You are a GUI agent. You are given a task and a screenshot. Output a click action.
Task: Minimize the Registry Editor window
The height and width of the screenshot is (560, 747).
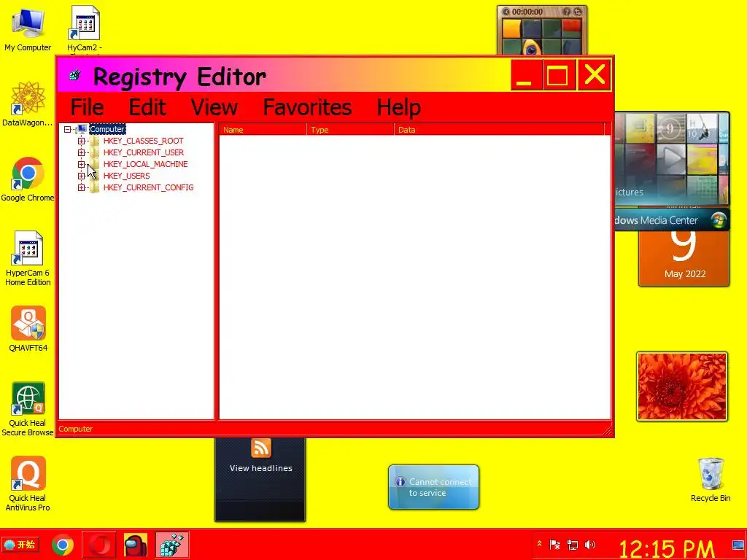[526, 75]
